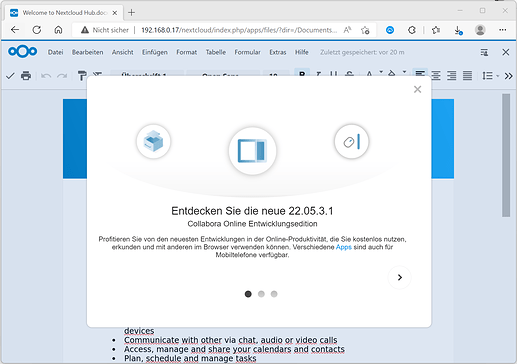517x364 pixels.
Task: Click the clear formatting icon
Action: pyautogui.click(x=97, y=74)
